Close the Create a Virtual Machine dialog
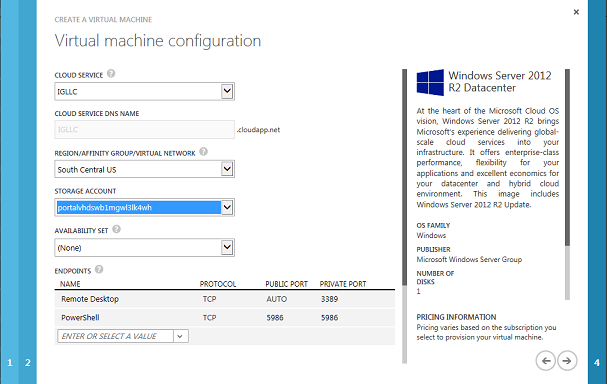The image size is (607, 384). click(x=576, y=12)
